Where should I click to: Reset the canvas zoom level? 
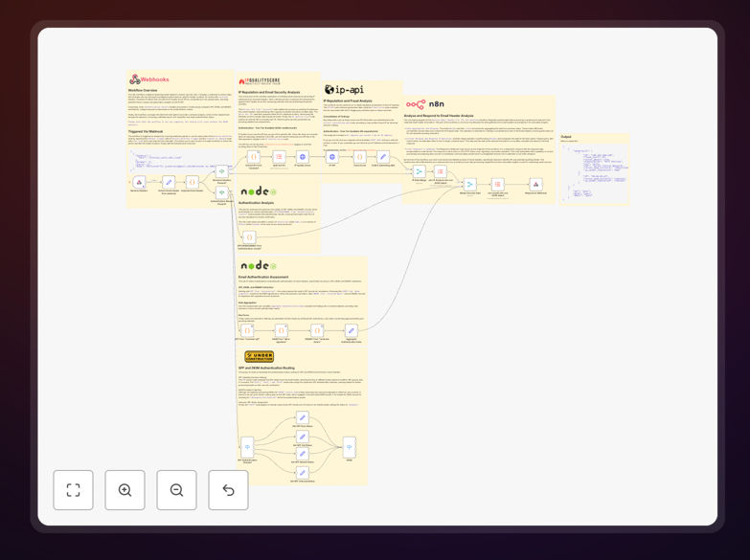[228, 490]
